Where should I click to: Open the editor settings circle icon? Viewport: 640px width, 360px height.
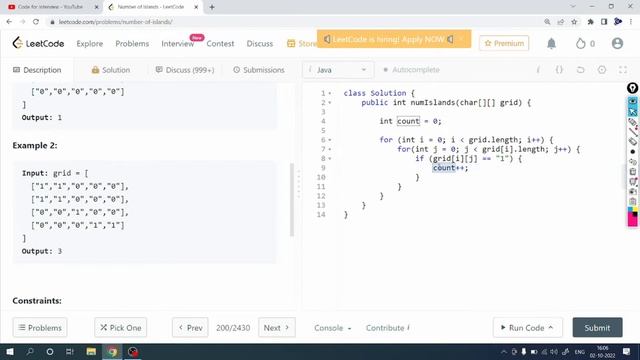pyautogui.click(x=602, y=70)
